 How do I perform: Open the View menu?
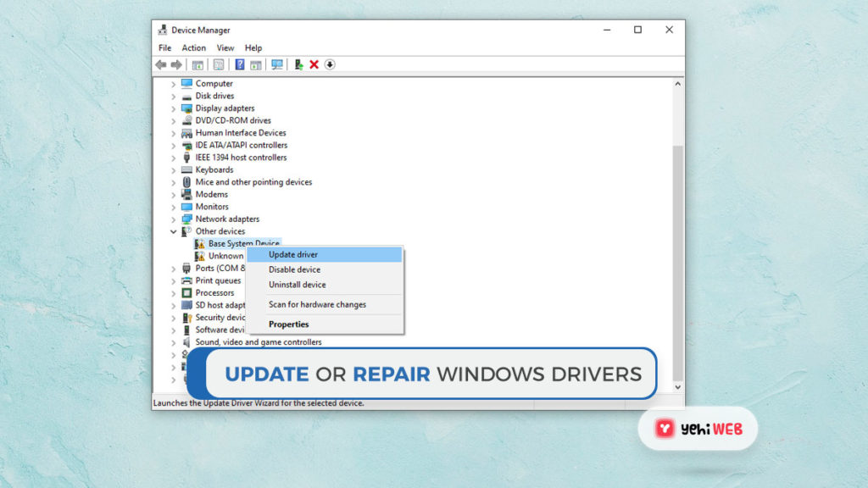225,48
